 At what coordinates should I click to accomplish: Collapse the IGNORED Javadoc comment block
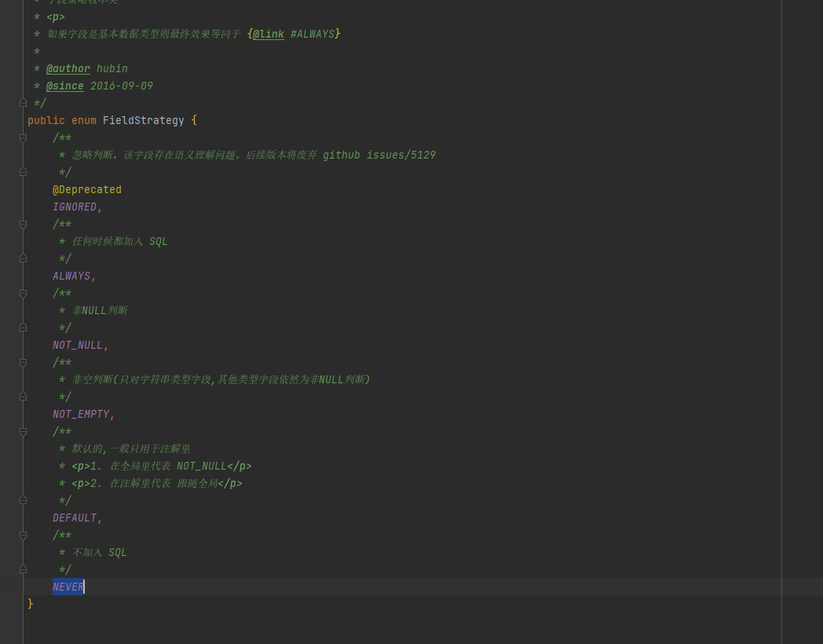(x=23, y=138)
